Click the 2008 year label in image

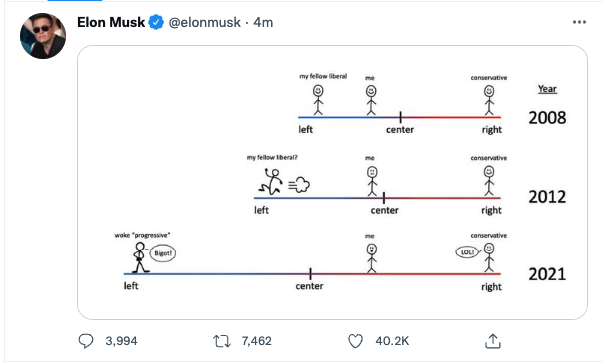(x=547, y=118)
